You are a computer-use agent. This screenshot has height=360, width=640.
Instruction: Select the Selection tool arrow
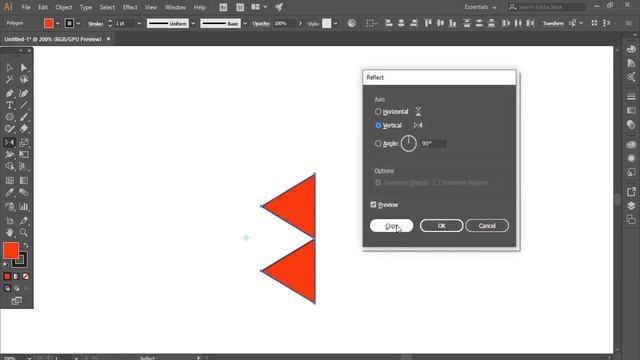(x=9, y=68)
